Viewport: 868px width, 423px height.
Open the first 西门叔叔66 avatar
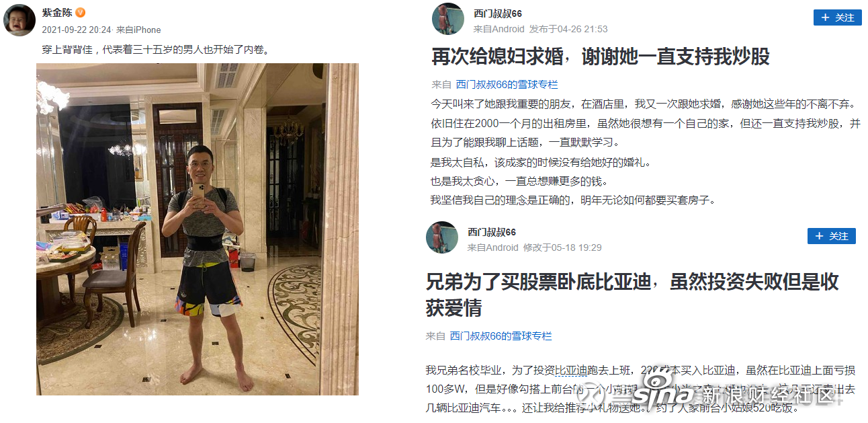tap(448, 20)
